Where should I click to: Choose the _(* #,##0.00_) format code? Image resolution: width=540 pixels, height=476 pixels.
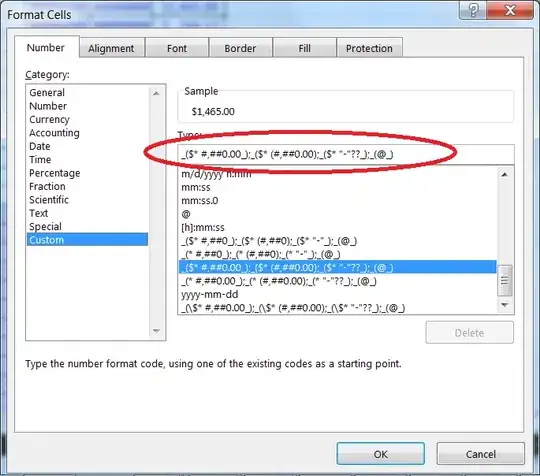338,281
